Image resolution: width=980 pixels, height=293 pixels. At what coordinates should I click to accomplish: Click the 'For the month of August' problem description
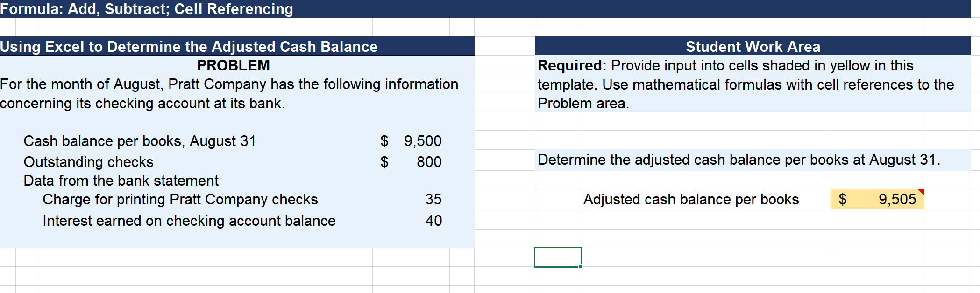(x=229, y=93)
